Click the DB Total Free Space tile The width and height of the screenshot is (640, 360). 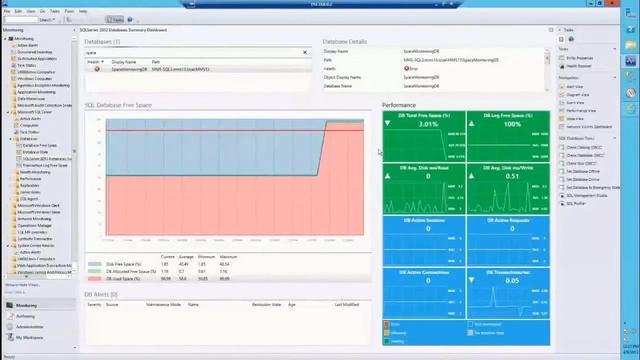[424, 137]
